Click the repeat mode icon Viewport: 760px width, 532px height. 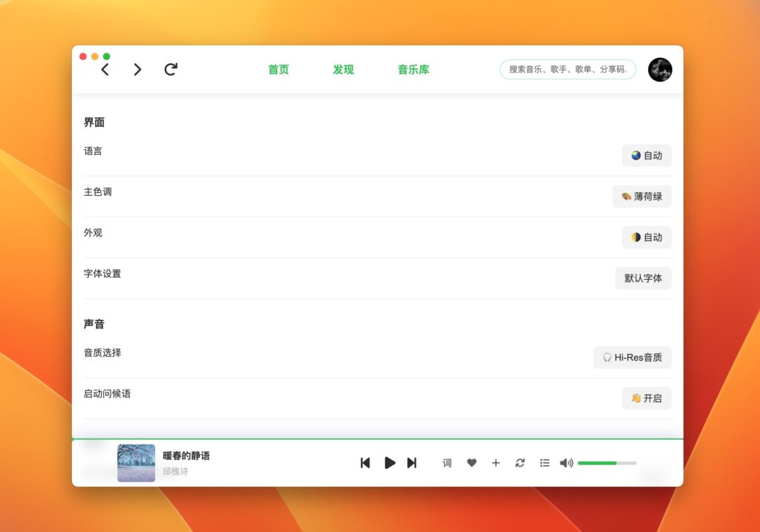pyautogui.click(x=520, y=463)
